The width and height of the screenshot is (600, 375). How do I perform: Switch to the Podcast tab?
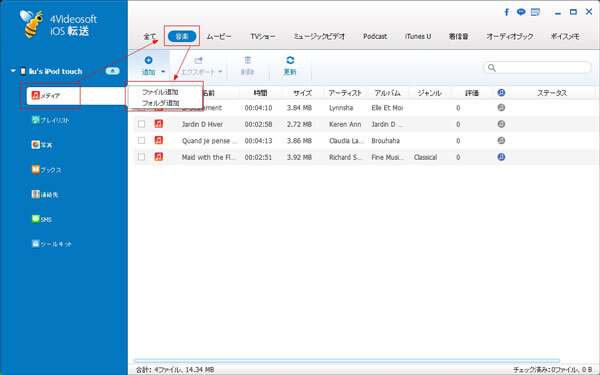[375, 37]
